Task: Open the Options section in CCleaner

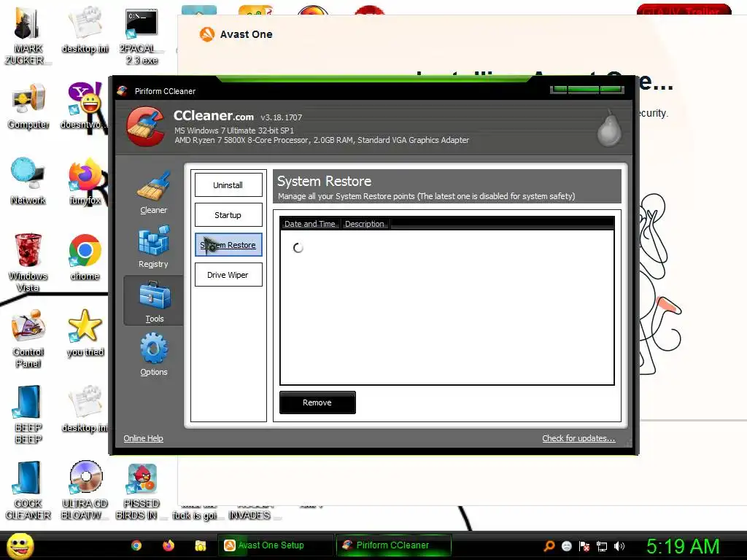Action: coord(153,355)
